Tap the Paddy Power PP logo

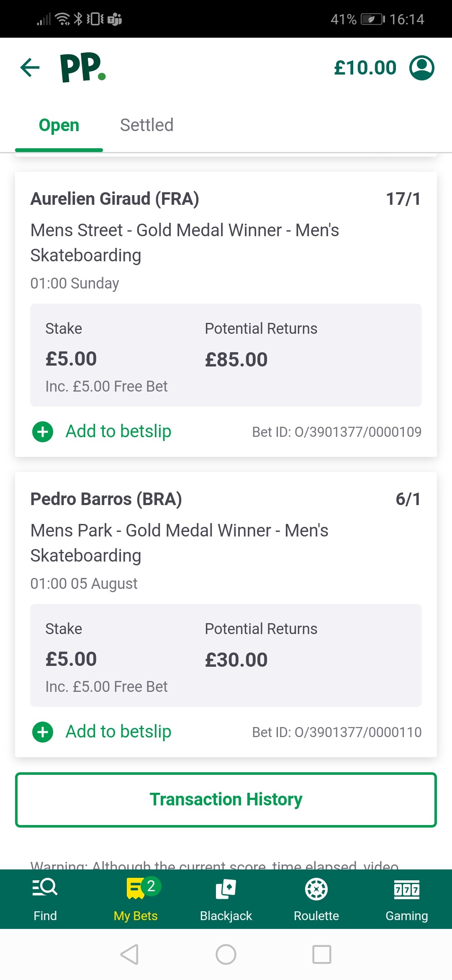(x=83, y=67)
